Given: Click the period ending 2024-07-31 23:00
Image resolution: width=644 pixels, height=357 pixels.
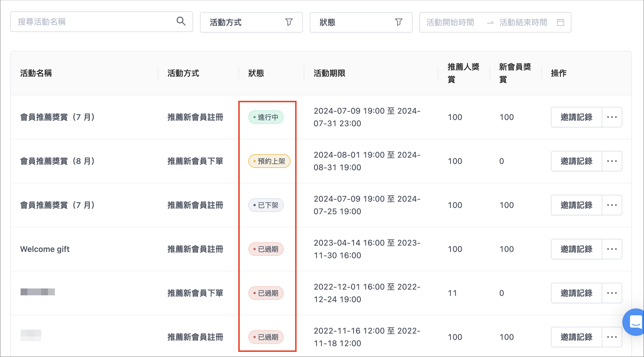Looking at the screenshot, I should (x=367, y=117).
